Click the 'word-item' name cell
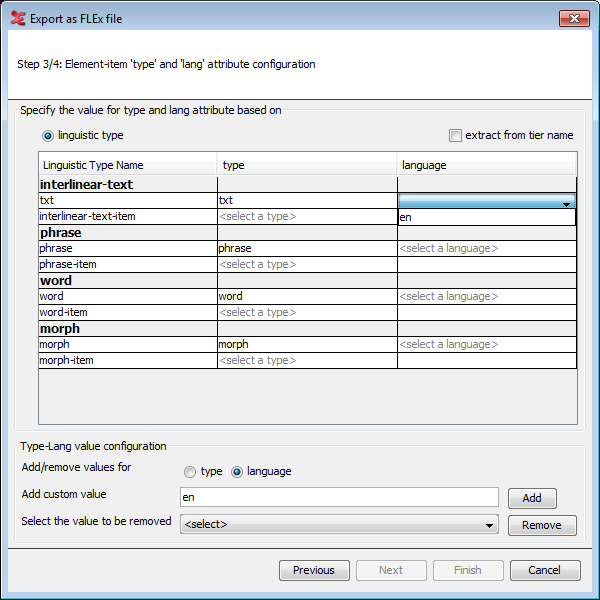 (x=128, y=313)
